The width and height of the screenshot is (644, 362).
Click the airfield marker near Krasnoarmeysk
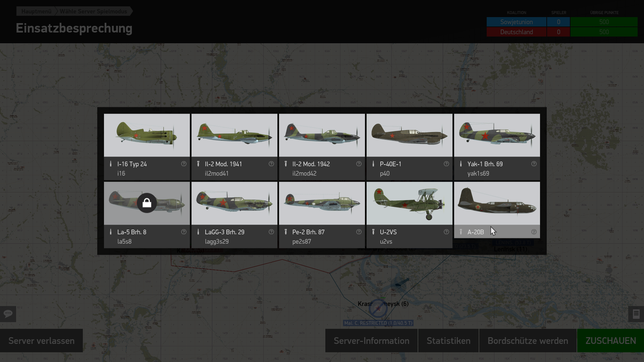(x=378, y=308)
